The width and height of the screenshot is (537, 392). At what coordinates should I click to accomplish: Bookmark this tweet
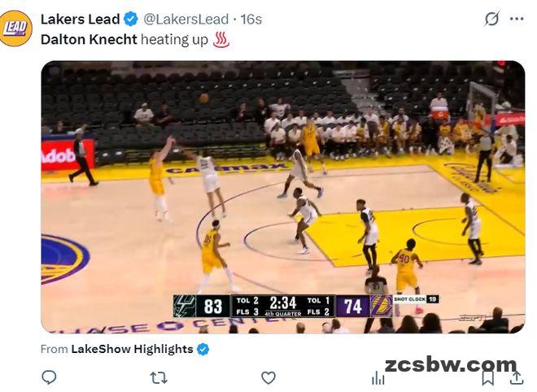[x=487, y=378]
